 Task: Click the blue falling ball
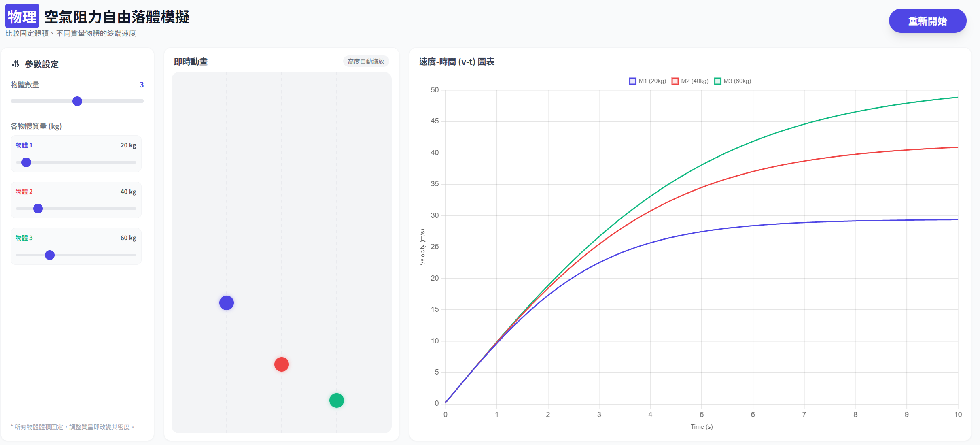click(x=227, y=303)
